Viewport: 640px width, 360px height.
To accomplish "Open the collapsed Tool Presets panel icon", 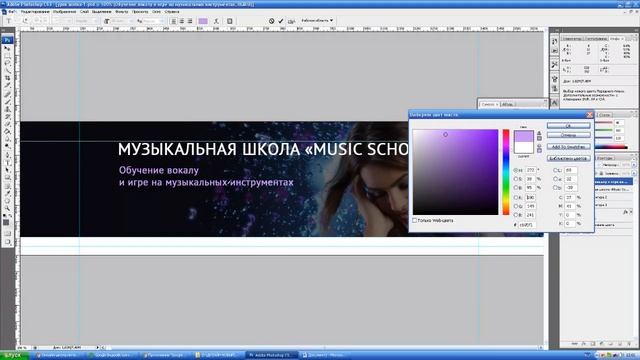I will [554, 65].
